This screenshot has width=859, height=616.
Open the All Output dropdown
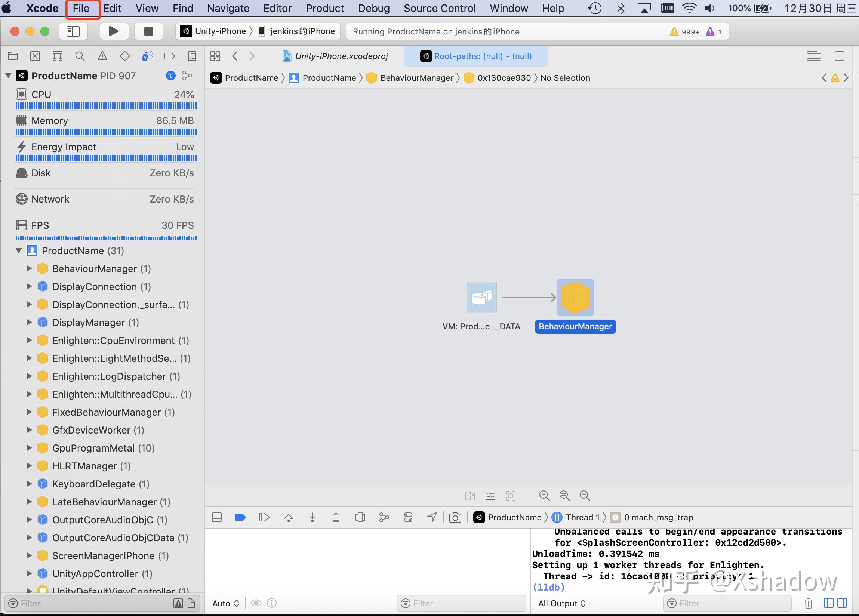click(562, 603)
